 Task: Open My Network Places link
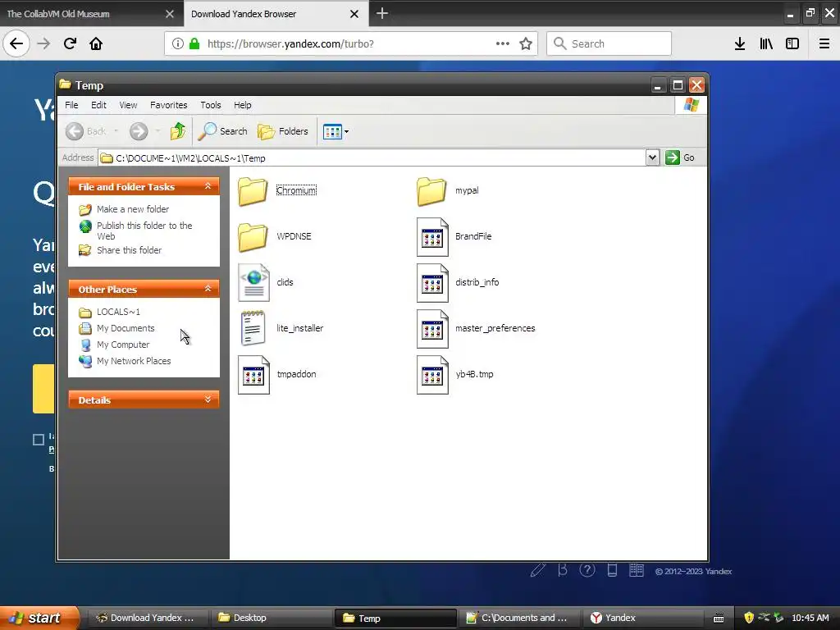tap(125, 361)
